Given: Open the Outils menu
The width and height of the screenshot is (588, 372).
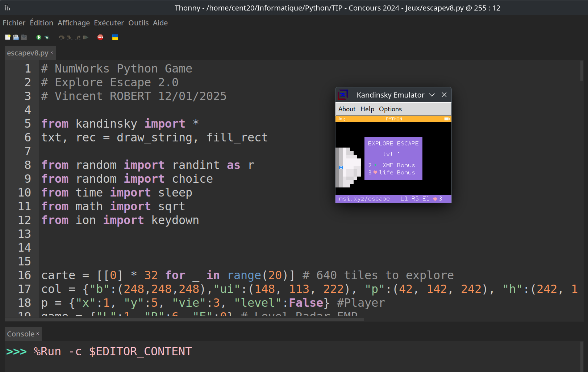Looking at the screenshot, I should (138, 23).
